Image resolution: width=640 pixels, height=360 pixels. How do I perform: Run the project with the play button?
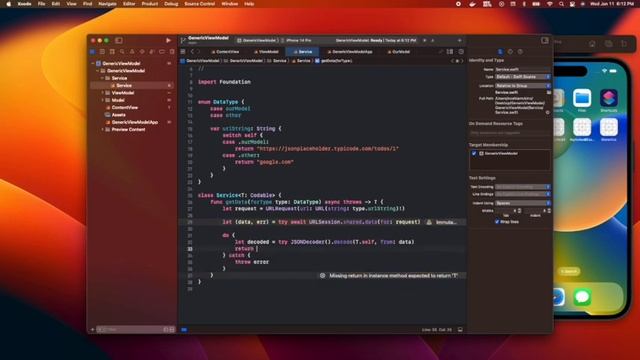pos(168,40)
